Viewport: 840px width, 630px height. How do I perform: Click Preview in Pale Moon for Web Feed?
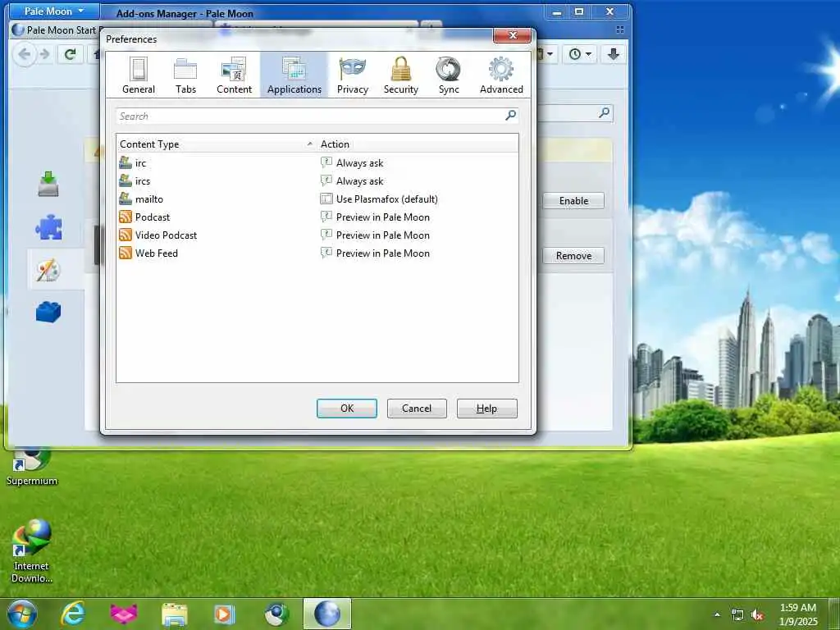pyautogui.click(x=382, y=253)
